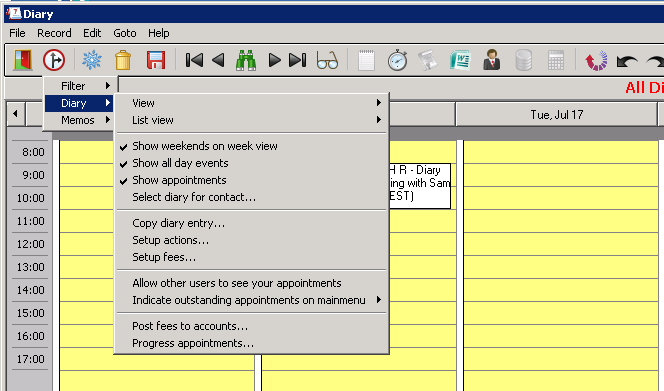
Task: Click the notepad icon in toolbar
Action: pos(366,60)
